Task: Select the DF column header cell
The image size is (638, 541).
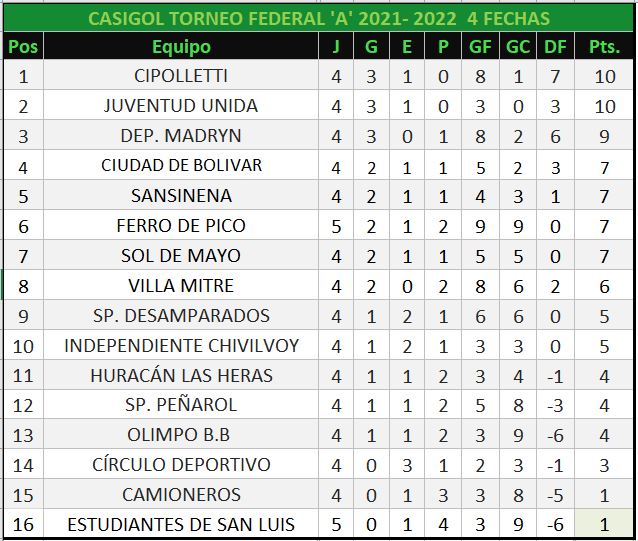Action: 554,47
